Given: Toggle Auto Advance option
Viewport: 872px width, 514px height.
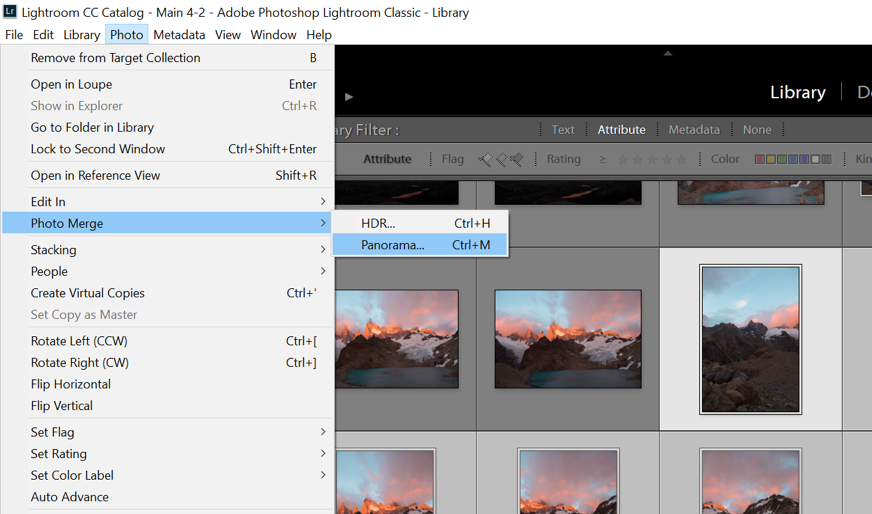Looking at the screenshot, I should click(x=167, y=497).
